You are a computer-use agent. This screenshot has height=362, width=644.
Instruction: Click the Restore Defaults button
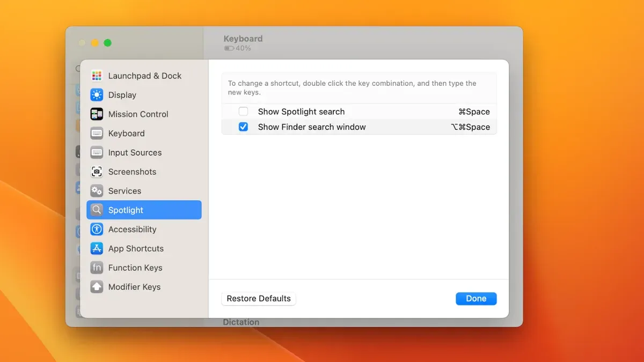pos(259,299)
